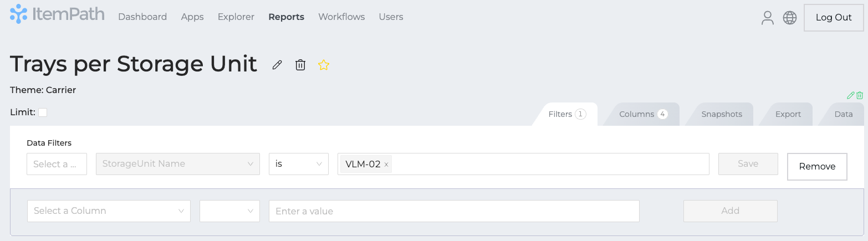Open the empty operator dropdown

click(x=229, y=211)
